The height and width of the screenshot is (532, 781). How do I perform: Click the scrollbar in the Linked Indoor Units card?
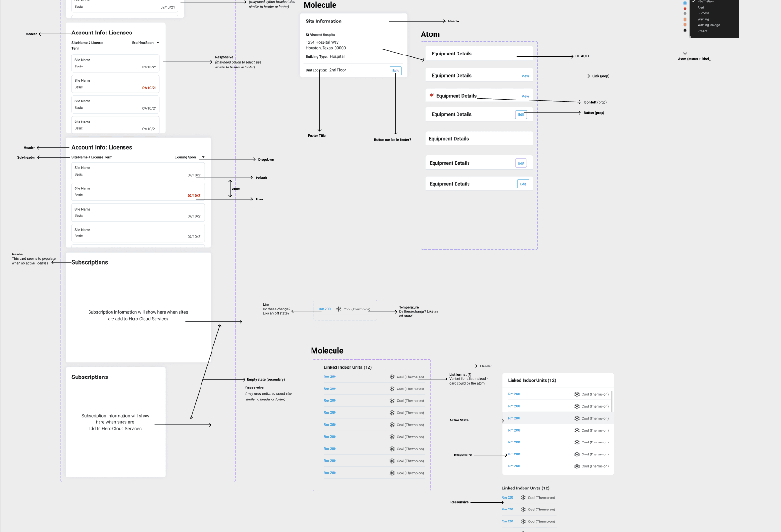(x=612, y=401)
